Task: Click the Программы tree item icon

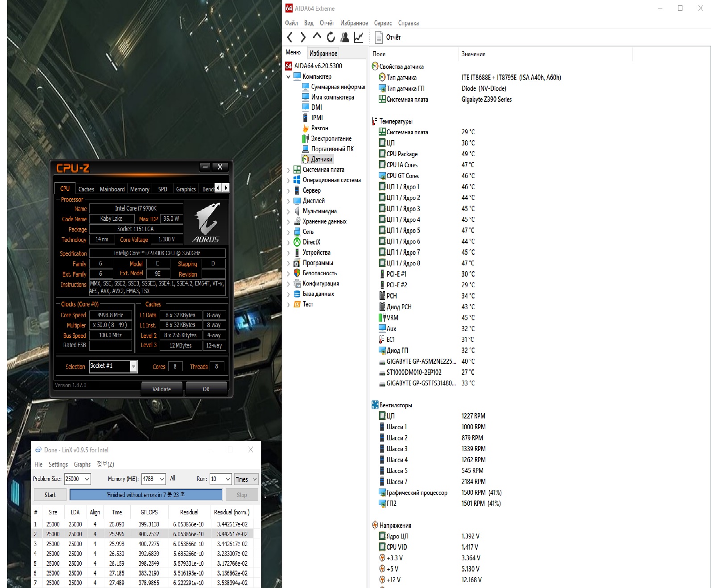Action: pos(297,263)
